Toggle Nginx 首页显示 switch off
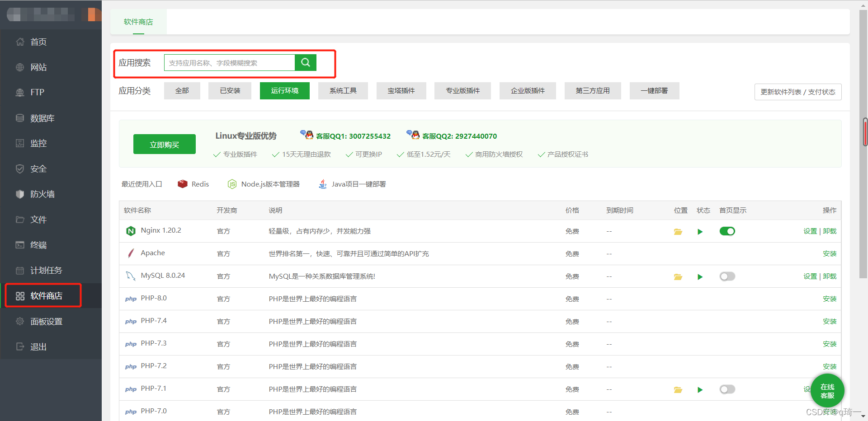 [727, 231]
